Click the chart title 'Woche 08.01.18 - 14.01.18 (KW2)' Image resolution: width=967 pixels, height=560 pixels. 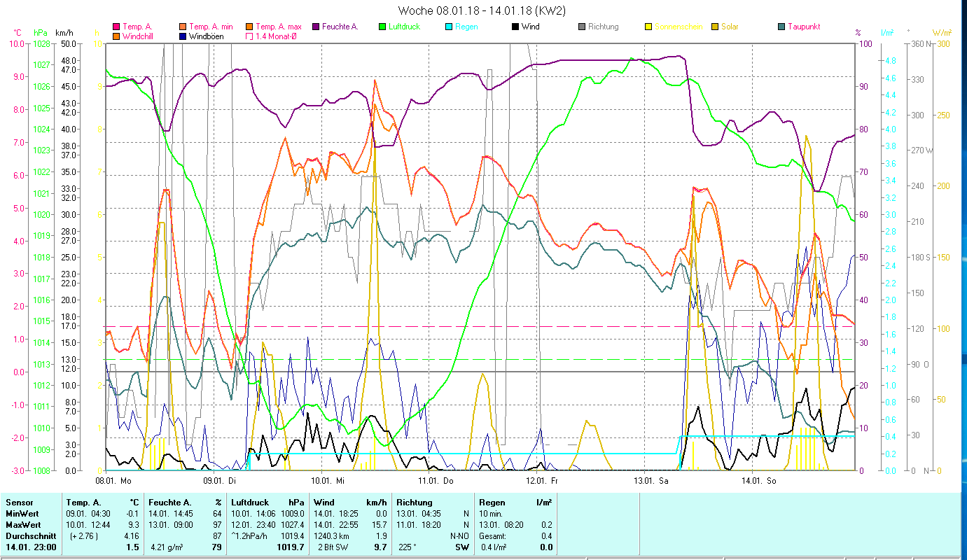coord(482,10)
